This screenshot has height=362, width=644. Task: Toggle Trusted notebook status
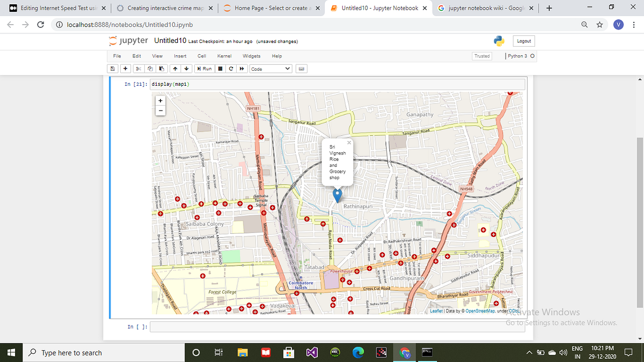pyautogui.click(x=481, y=56)
